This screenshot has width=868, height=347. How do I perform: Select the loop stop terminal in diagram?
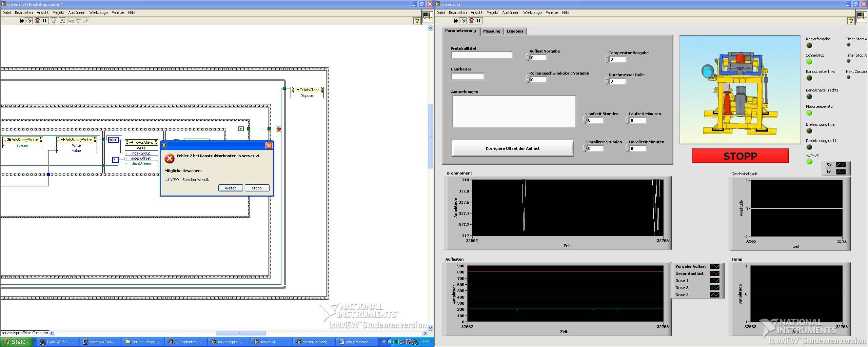[279, 129]
